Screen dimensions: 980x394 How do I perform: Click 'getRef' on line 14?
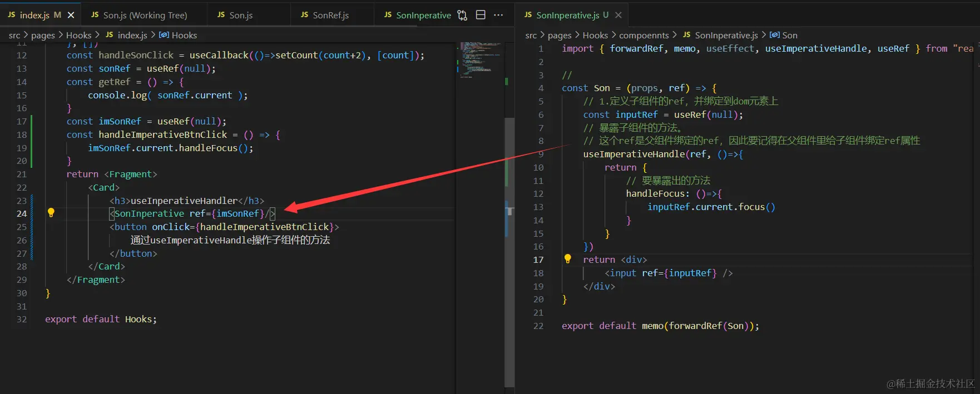pyautogui.click(x=115, y=82)
